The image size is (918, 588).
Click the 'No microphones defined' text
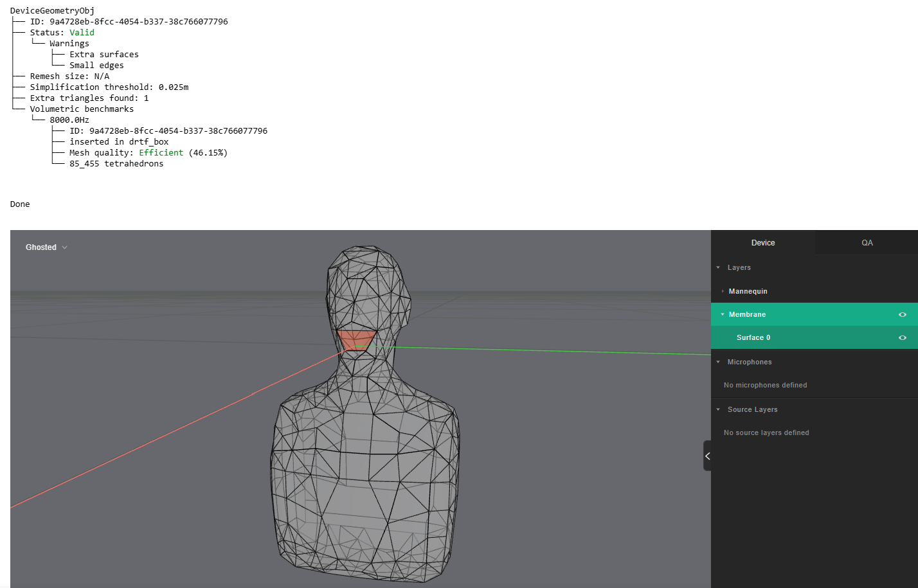click(x=765, y=385)
